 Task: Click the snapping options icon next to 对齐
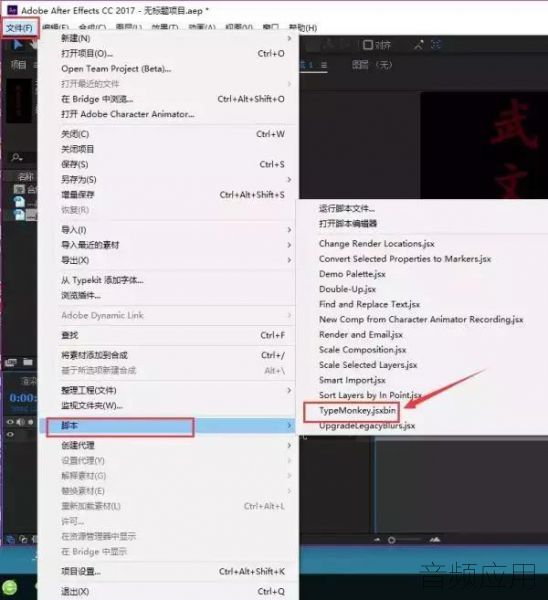pyautogui.click(x=419, y=45)
